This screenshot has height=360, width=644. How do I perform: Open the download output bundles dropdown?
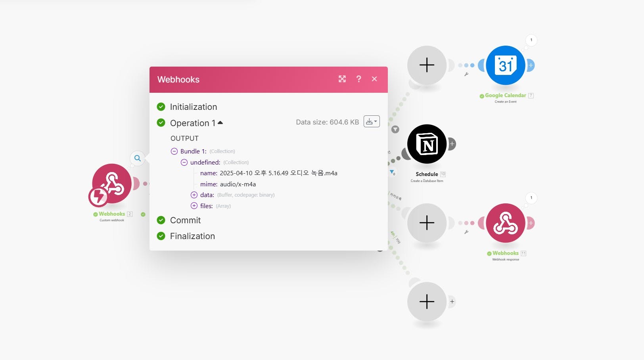pos(372,122)
